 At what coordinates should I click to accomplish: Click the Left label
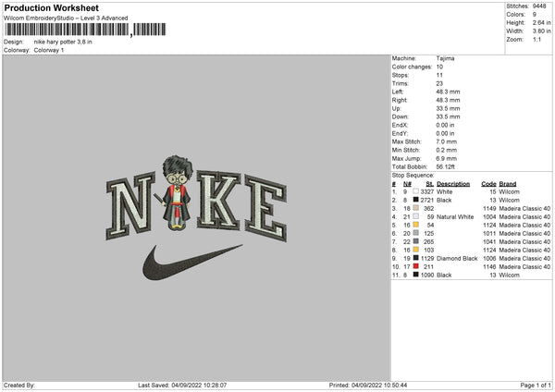click(397, 92)
